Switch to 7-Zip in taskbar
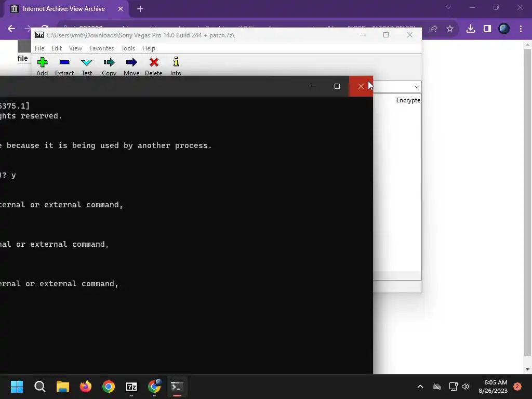The height and width of the screenshot is (399, 532). pos(131,387)
